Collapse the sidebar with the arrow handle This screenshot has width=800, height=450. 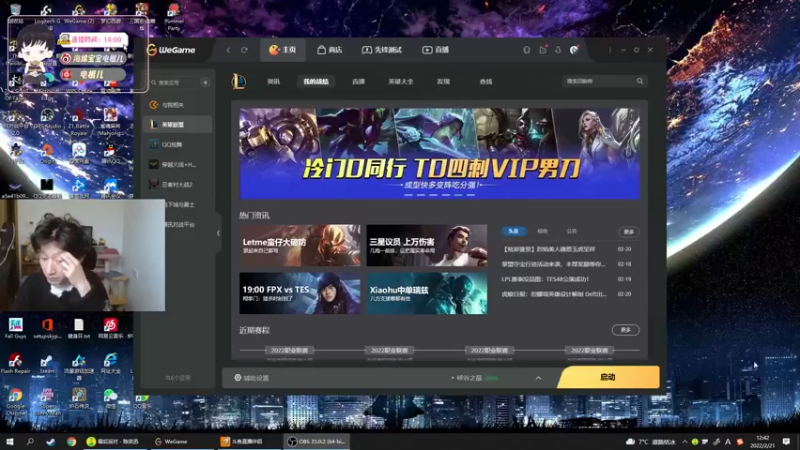218,233
